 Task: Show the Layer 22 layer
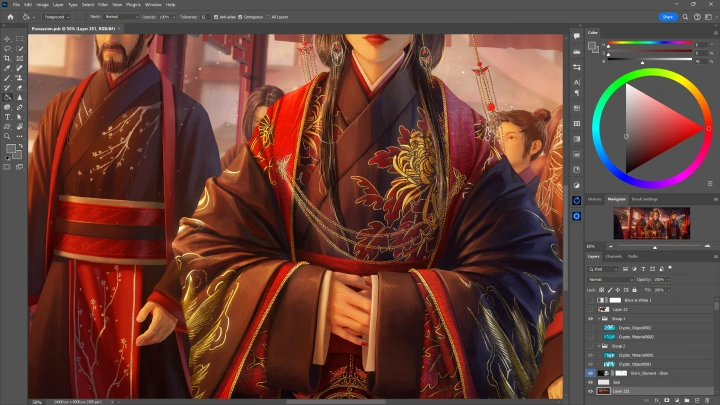[591, 309]
